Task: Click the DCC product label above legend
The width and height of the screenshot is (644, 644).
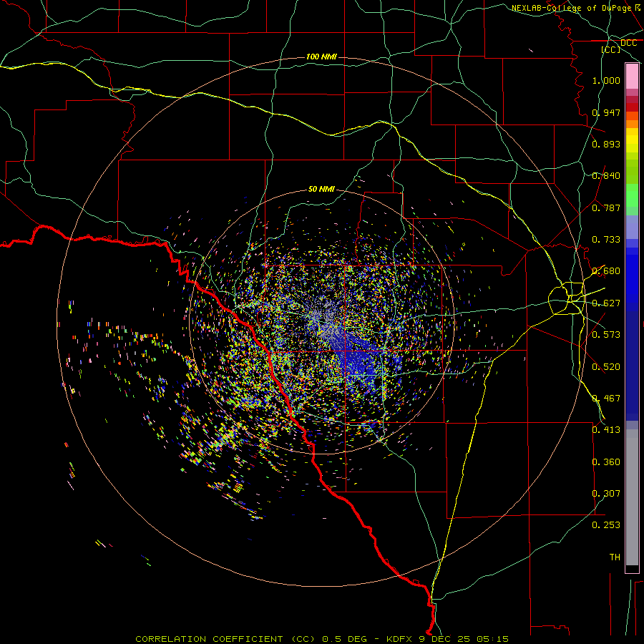Action: (629, 43)
